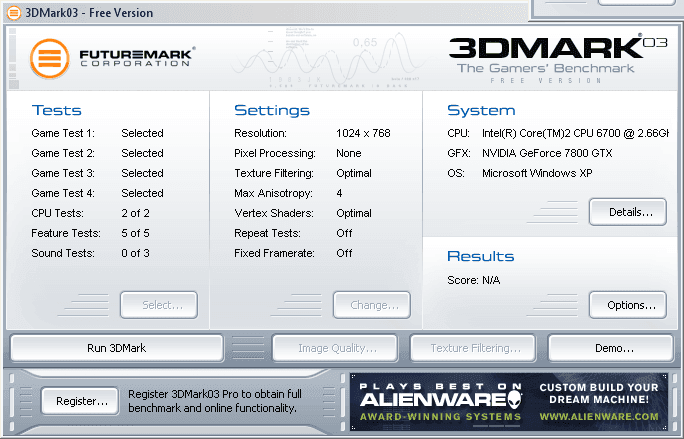Click the Change... settings button

click(372, 305)
